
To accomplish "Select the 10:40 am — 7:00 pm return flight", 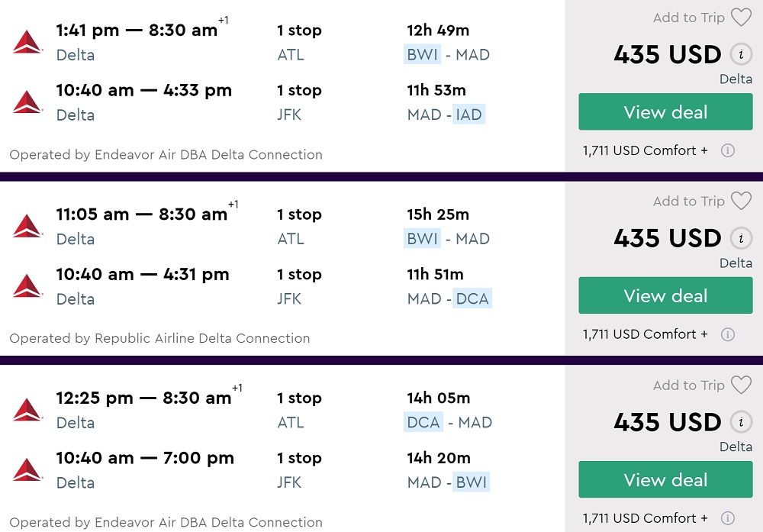I will (x=144, y=459).
